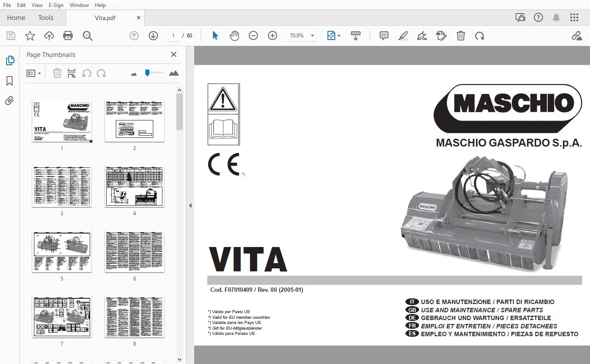Select the Vita.pdf document tab
Image resolution: width=590 pixels, height=364 pixels.
tap(105, 18)
